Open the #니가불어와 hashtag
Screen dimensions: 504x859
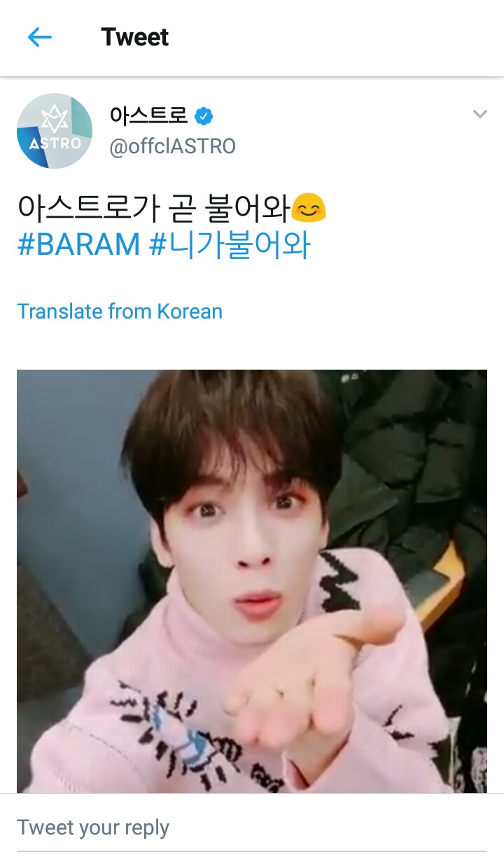point(230,246)
